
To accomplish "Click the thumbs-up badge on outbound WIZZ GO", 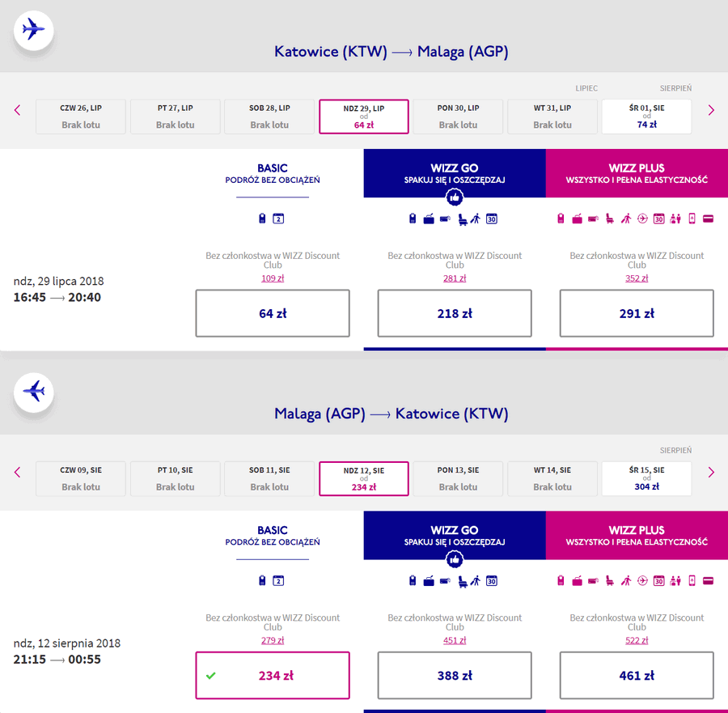I will [x=455, y=197].
